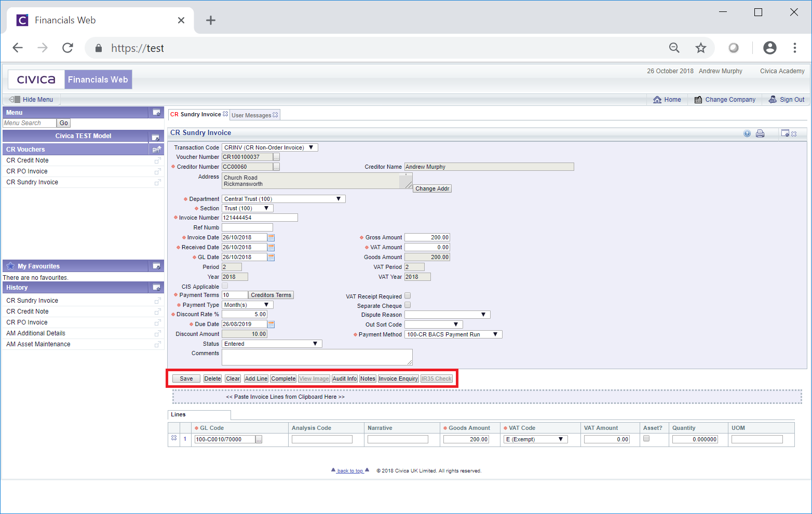The width and height of the screenshot is (812, 514).
Task: Click the Change Addr button
Action: pyautogui.click(x=432, y=188)
